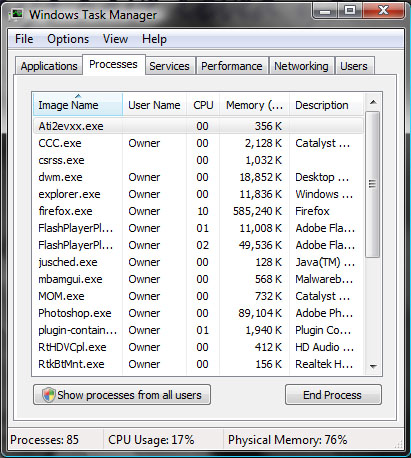Screen dimensions: 411x458
Task: Select the dwm.exe process
Action: [198, 177]
